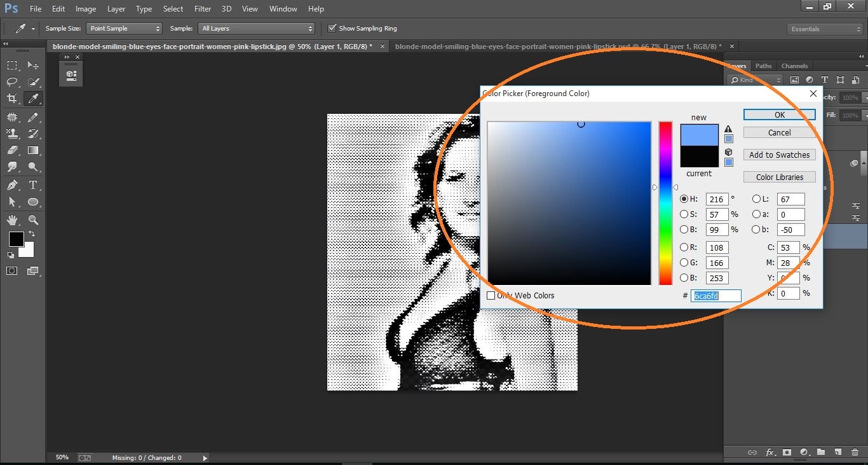
Task: Open the Filter menu
Action: click(202, 8)
